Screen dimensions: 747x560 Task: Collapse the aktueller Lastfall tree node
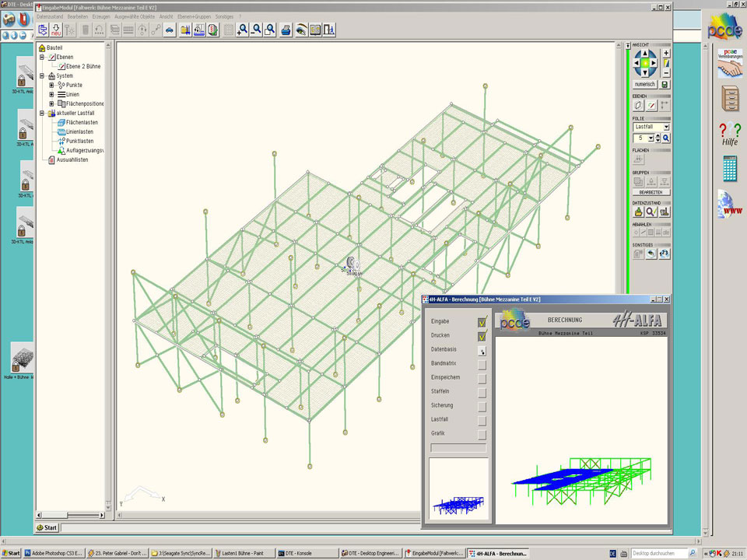[42, 113]
